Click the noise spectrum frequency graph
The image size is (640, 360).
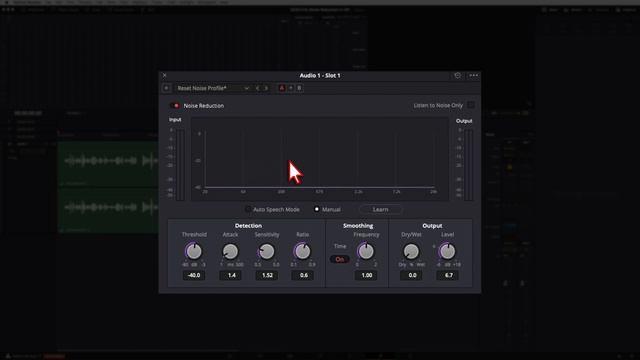320,159
